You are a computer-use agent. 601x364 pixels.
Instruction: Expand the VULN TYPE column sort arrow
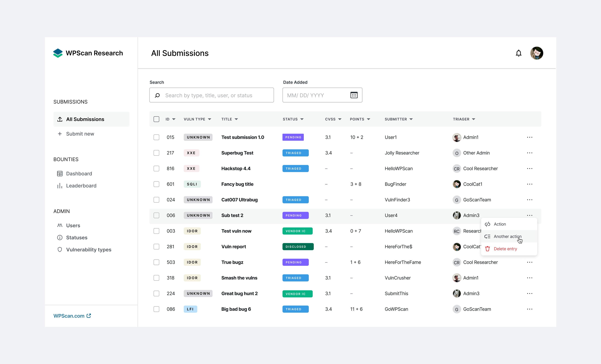[x=209, y=119]
